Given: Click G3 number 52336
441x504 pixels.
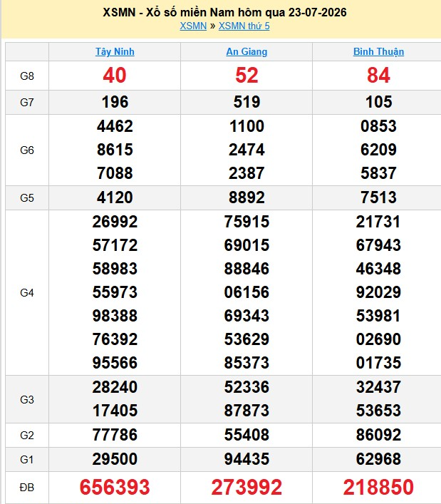Looking at the screenshot, I should tap(247, 387).
